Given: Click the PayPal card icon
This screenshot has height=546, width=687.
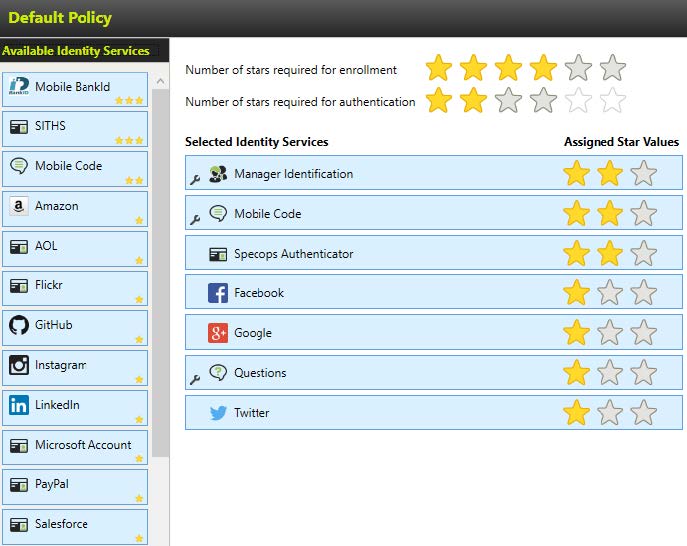Looking at the screenshot, I should point(19,485).
